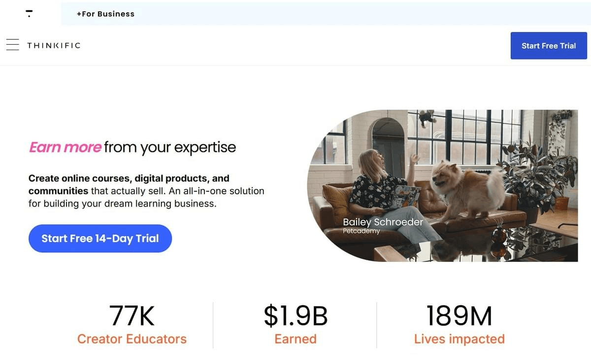
Task: Click the 'from your expertise' heading text
Action: point(170,147)
